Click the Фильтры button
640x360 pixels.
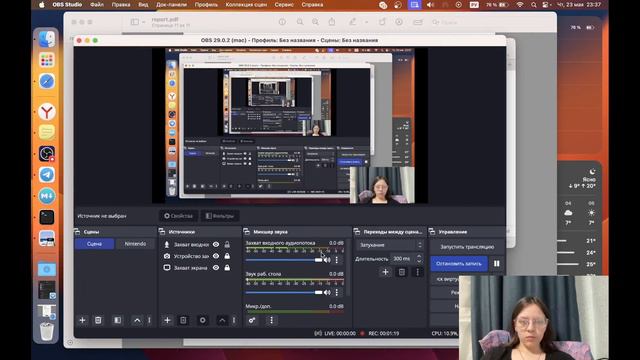(x=220, y=216)
